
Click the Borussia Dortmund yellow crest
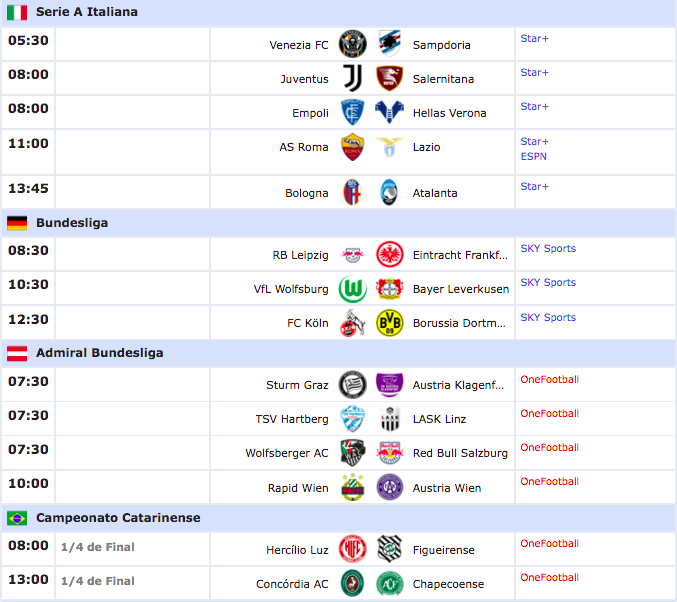point(389,323)
